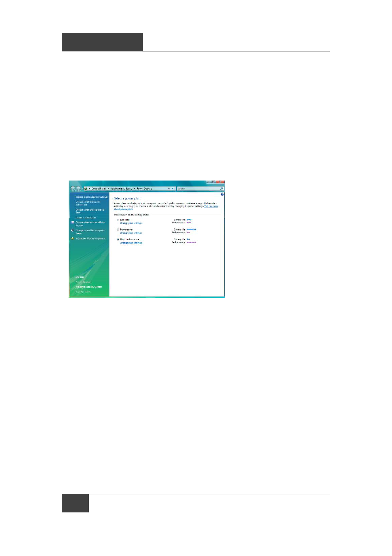Screen dimensions: 392x556
Task: Expand the arrow after Control Panel breadcrumb
Action: [x=108, y=189]
